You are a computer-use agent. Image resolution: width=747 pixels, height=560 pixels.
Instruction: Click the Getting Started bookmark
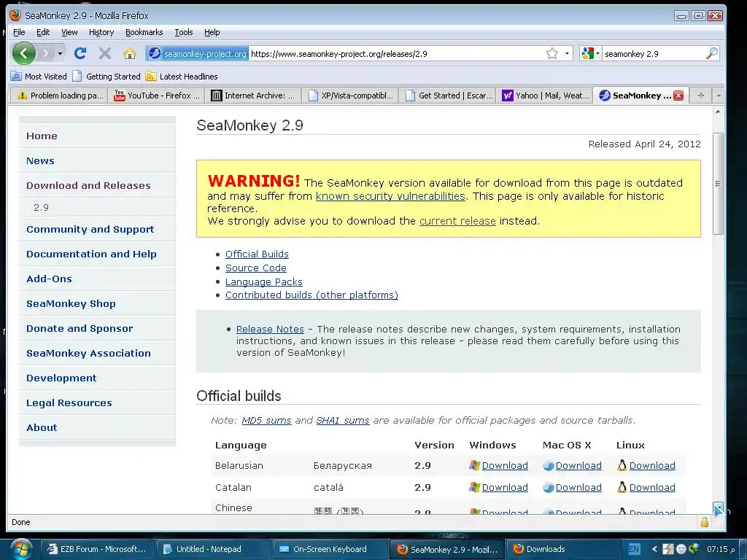[x=107, y=76]
